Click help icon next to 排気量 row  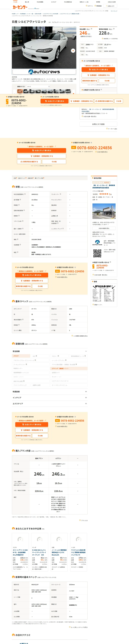tap(19, 325)
